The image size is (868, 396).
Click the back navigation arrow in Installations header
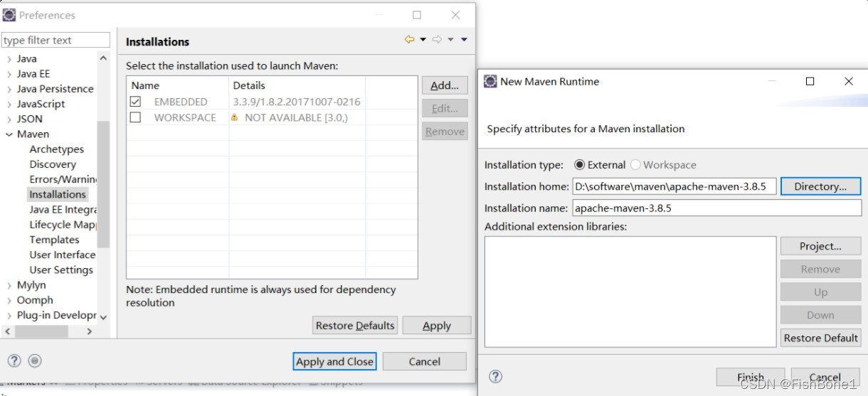coord(409,40)
